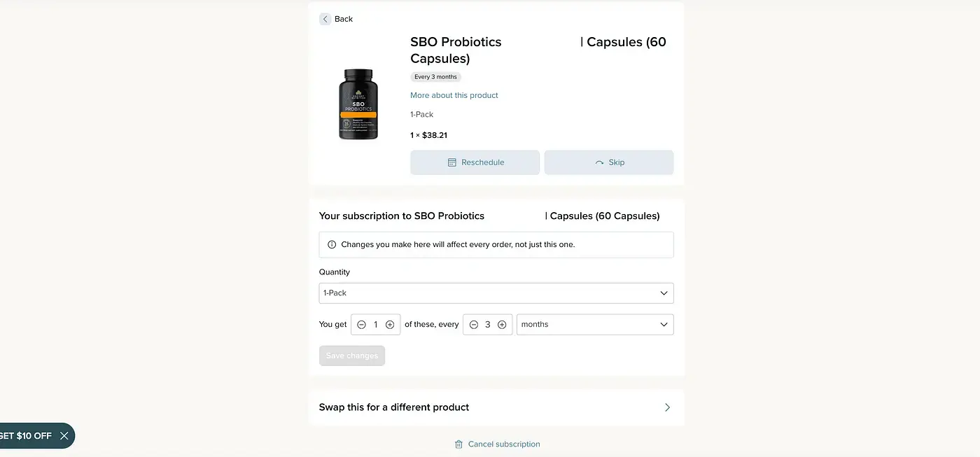The width and height of the screenshot is (980, 457).
Task: Open the 1-Pack quantity dropdown
Action: (496, 293)
